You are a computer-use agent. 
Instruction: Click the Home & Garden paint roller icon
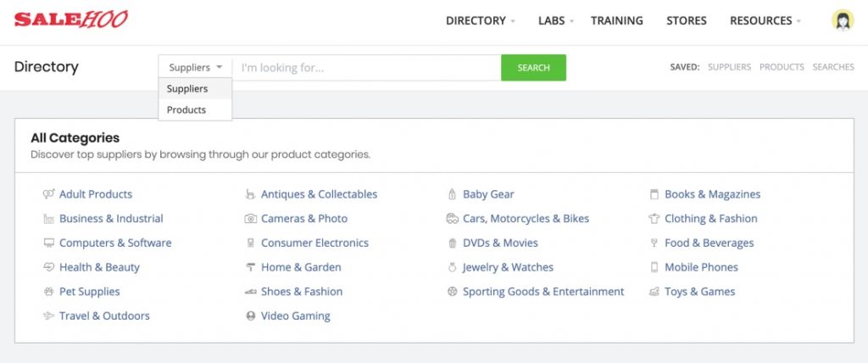(x=250, y=267)
